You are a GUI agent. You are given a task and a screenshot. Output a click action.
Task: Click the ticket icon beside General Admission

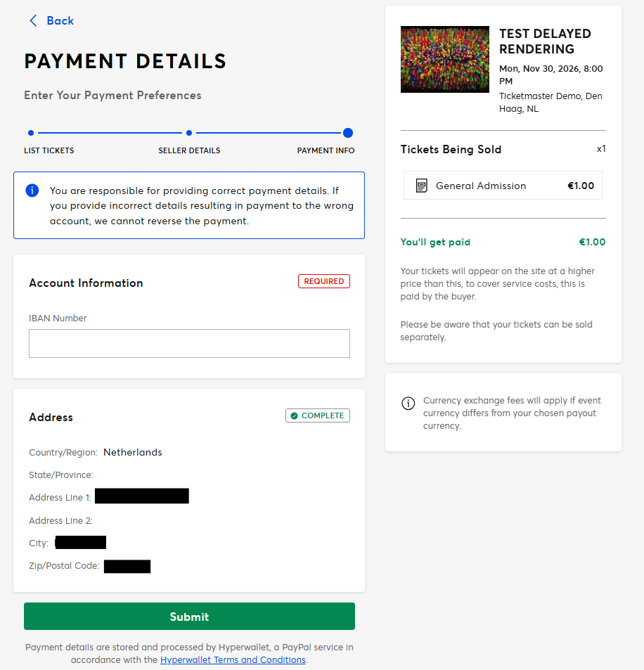pyautogui.click(x=421, y=186)
